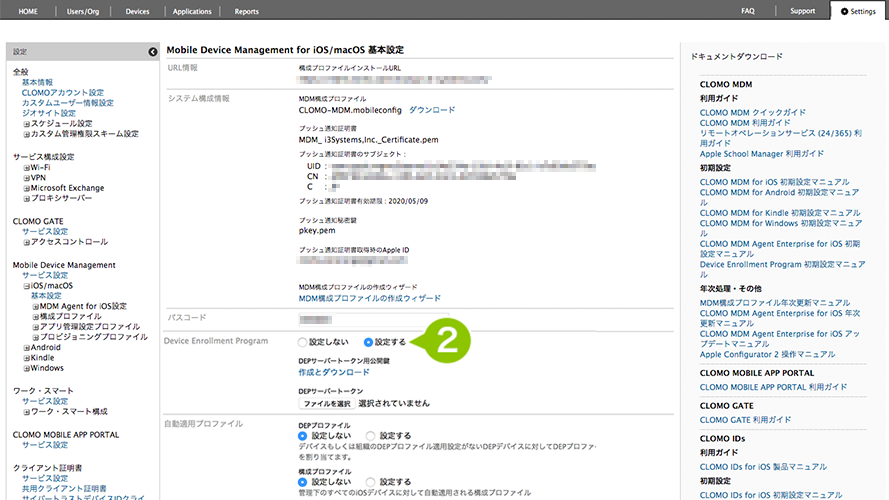Open the Reports menu
The image size is (889, 500).
click(x=247, y=11)
